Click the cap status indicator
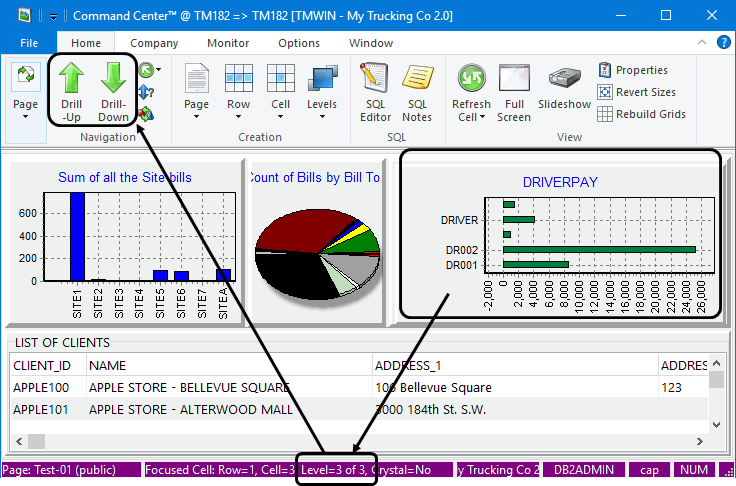Image resolution: width=736 pixels, height=486 pixels. 649,470
